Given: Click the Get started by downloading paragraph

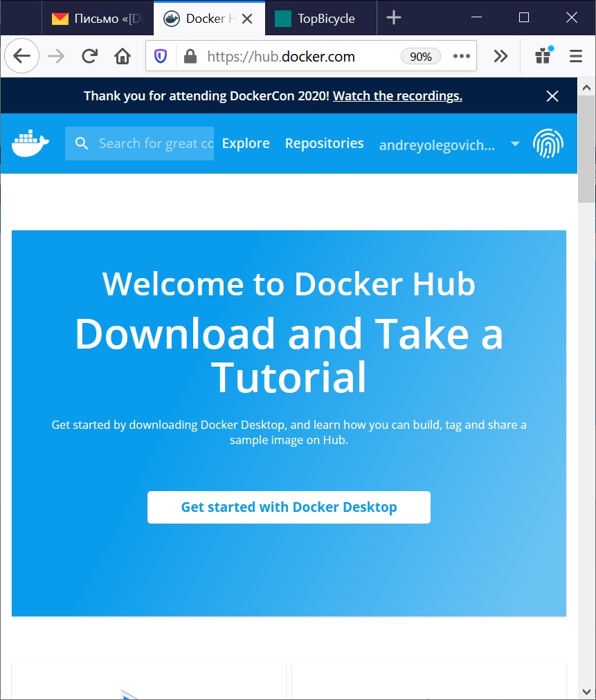Looking at the screenshot, I should 289,432.
